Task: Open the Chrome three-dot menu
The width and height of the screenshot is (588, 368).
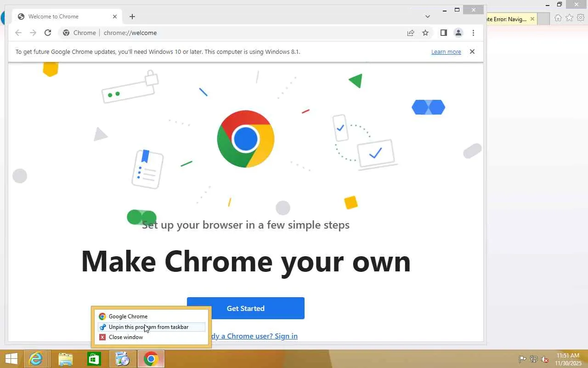Action: (x=473, y=33)
